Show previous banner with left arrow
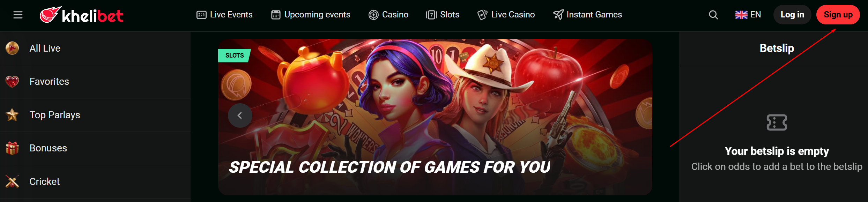Image resolution: width=868 pixels, height=202 pixels. pos(240,115)
